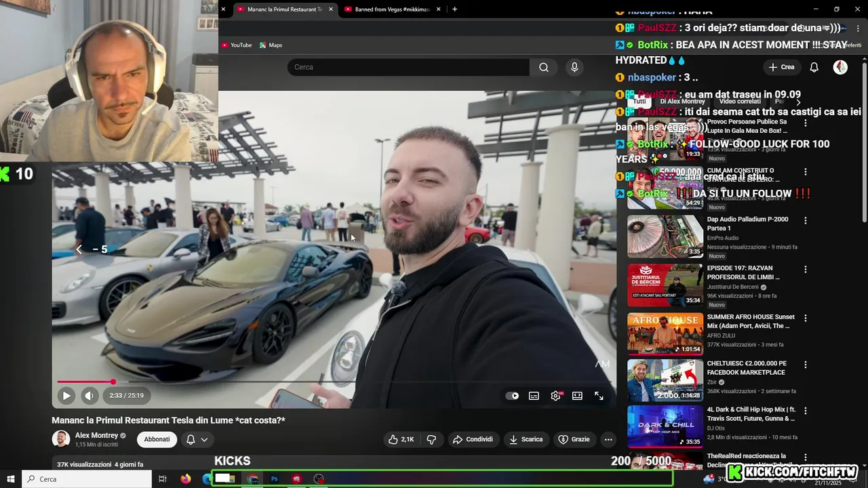Open options for Provoc Persoane Publice video
The image size is (868, 488).
click(806, 123)
